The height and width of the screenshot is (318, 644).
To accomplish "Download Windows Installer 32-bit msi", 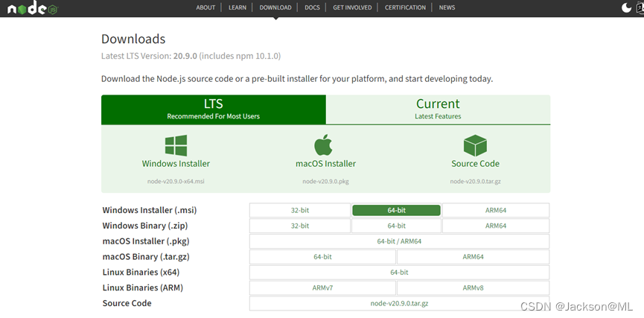I will click(299, 210).
